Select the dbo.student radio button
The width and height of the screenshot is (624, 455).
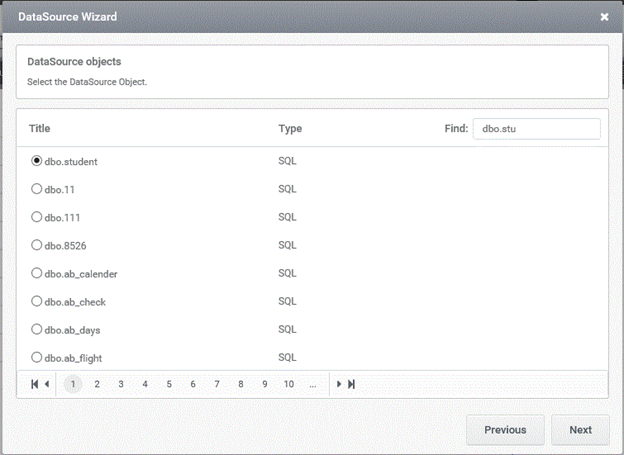[37, 161]
